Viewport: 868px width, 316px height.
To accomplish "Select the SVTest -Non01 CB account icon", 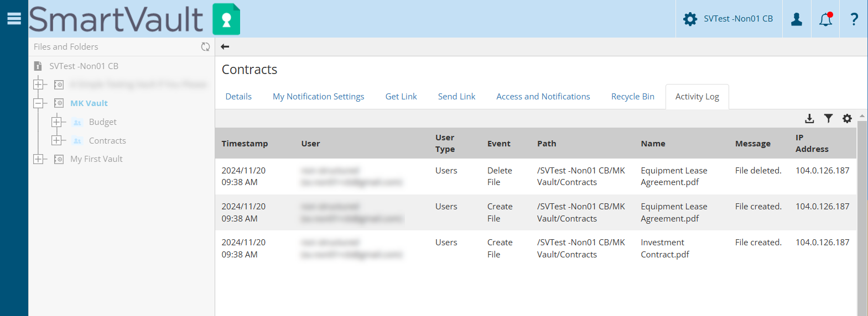I will tap(38, 66).
